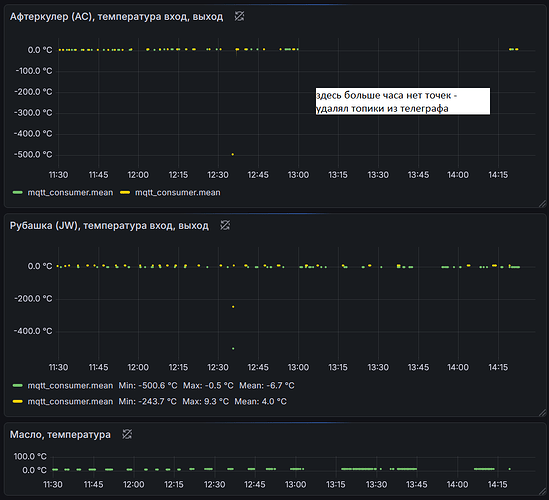The height and width of the screenshot is (500, 549).
Task: Open panel menu from Рубашка (JW) title
Action: click(109, 225)
